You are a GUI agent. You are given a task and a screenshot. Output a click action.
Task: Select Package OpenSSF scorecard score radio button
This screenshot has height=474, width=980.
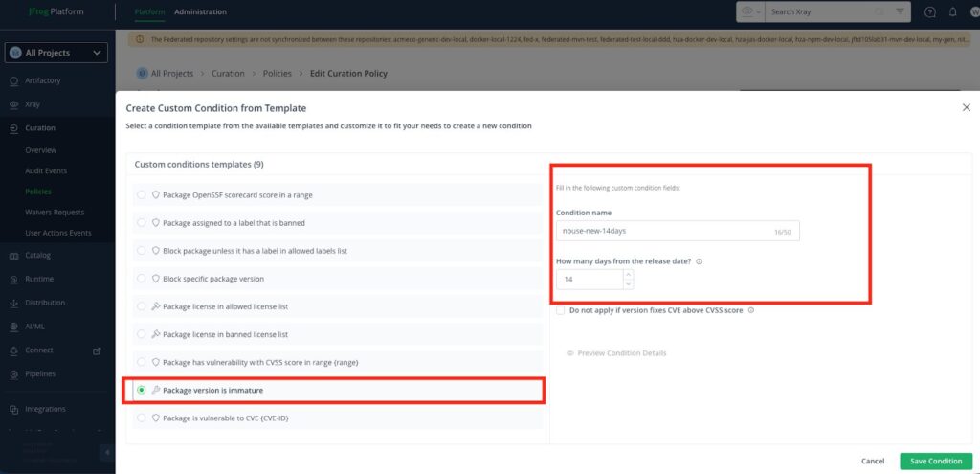point(142,195)
